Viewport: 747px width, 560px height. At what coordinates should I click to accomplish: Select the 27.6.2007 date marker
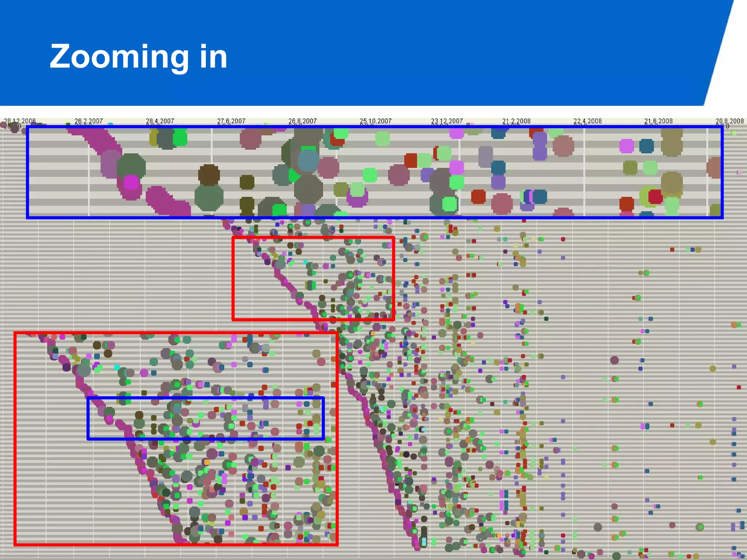point(231,121)
